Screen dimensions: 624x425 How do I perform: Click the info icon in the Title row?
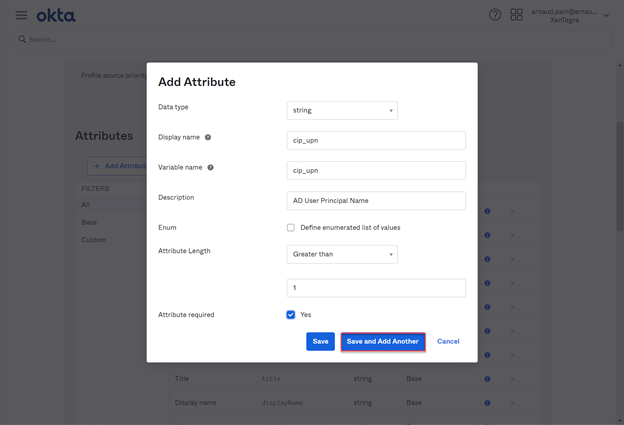[487, 379]
